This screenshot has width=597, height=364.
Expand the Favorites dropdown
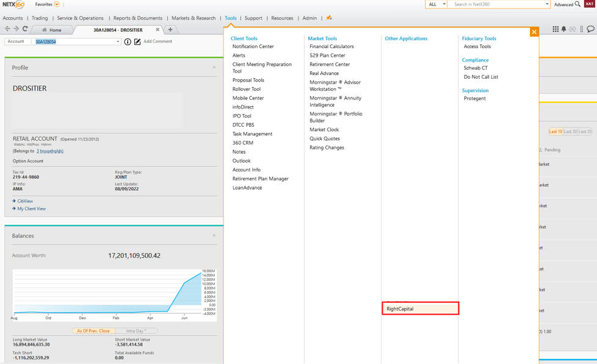[x=57, y=4]
